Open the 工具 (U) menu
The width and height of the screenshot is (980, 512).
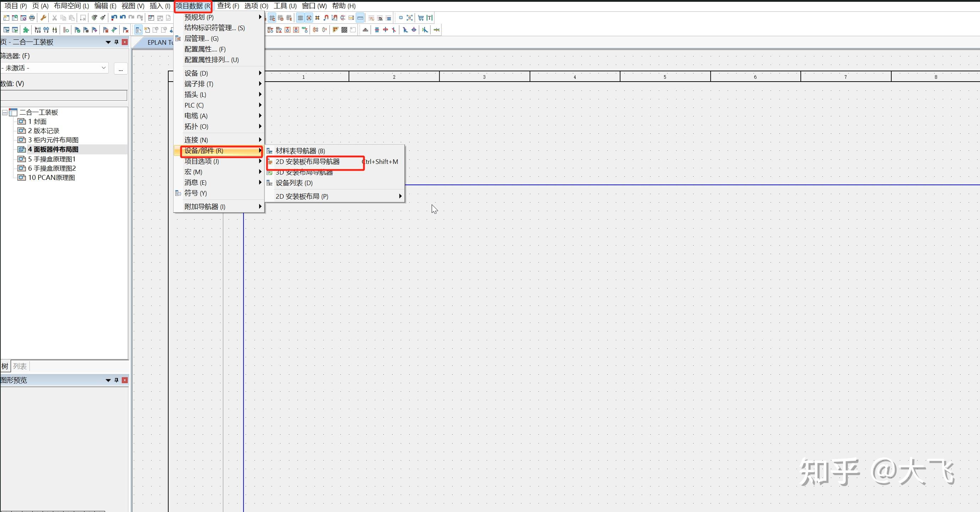(284, 6)
